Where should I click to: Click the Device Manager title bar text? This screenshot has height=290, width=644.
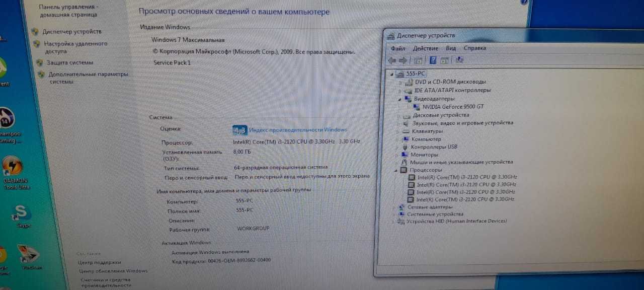point(426,35)
